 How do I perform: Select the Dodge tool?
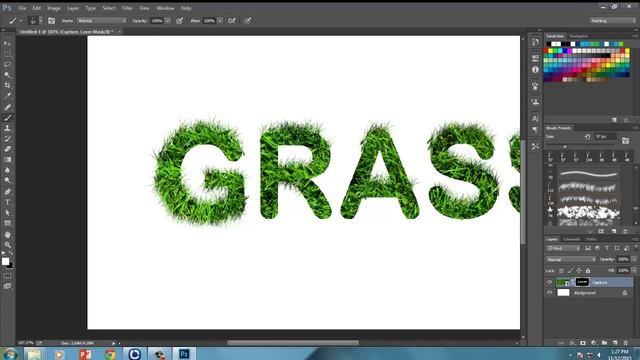(x=7, y=180)
